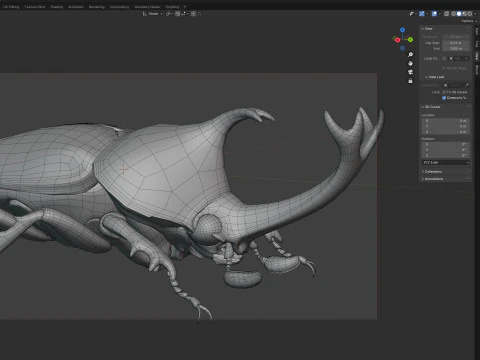Open the Global transform orientation dropdown
480x360 pixels.
tap(153, 14)
